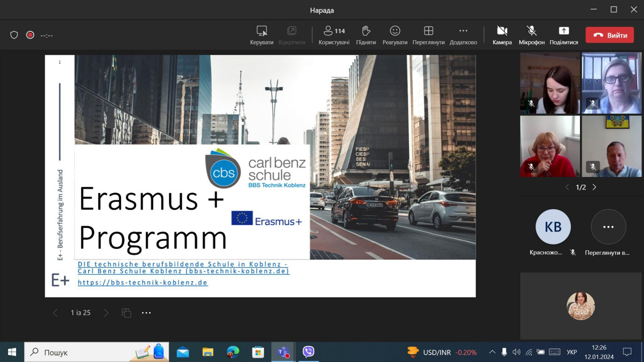Select the KB participant avatar
This screenshot has height=362, width=644.
[553, 227]
